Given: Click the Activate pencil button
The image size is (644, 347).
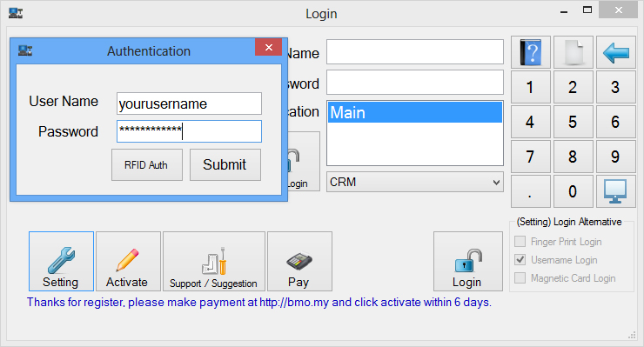Looking at the screenshot, I should point(128,261).
